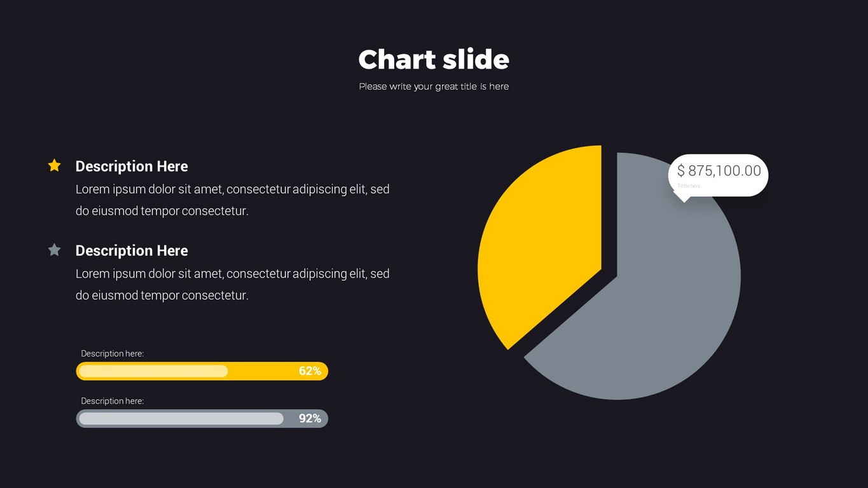This screenshot has height=488, width=868.
Task: Click the yellow star bullet icon
Action: 55,166
